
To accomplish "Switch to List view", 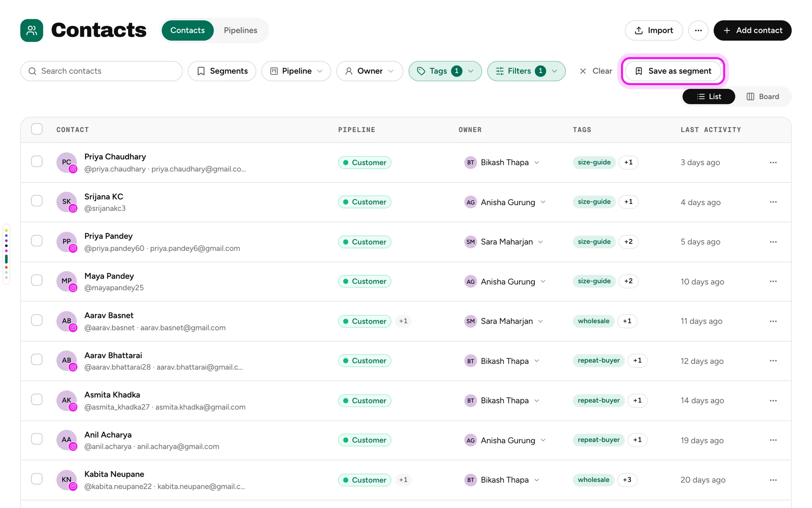I will 709,97.
